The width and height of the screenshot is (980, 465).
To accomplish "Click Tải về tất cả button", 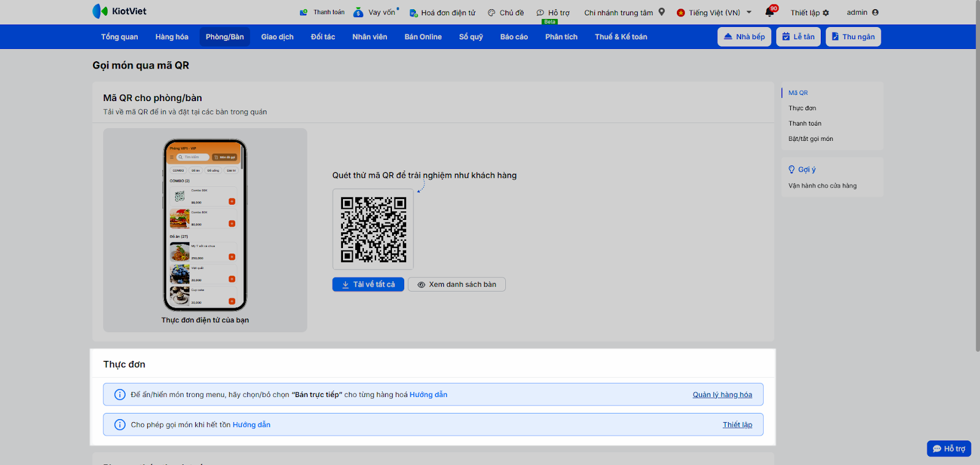I will pyautogui.click(x=368, y=284).
